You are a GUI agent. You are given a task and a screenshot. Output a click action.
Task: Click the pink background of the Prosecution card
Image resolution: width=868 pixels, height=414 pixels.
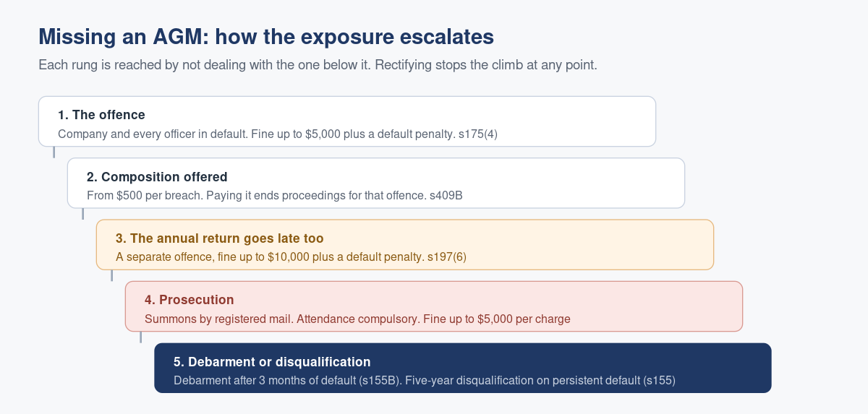(x=651, y=306)
